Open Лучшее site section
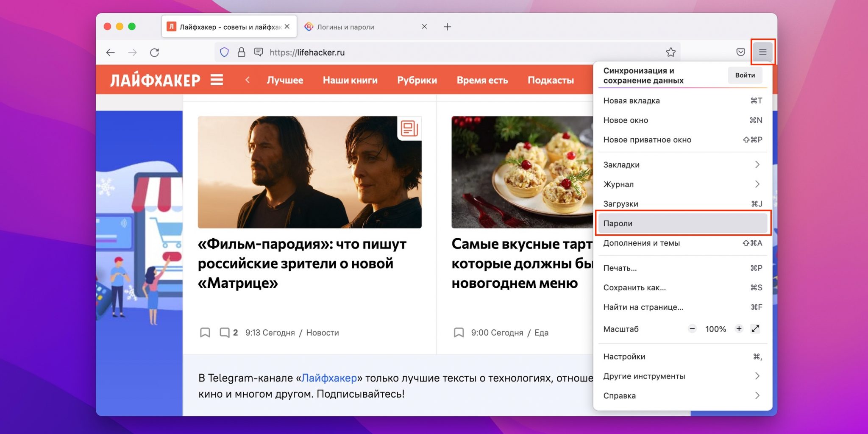Viewport: 868px width, 434px height. click(285, 80)
